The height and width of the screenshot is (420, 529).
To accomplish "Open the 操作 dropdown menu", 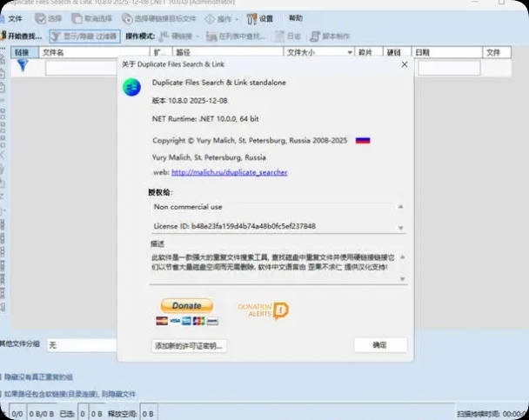I will (222, 19).
